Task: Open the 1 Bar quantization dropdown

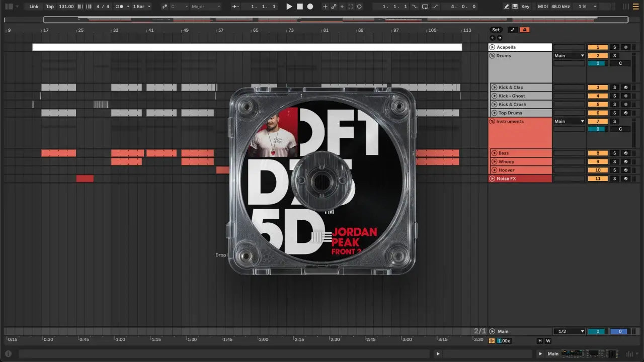Action: pyautogui.click(x=141, y=7)
